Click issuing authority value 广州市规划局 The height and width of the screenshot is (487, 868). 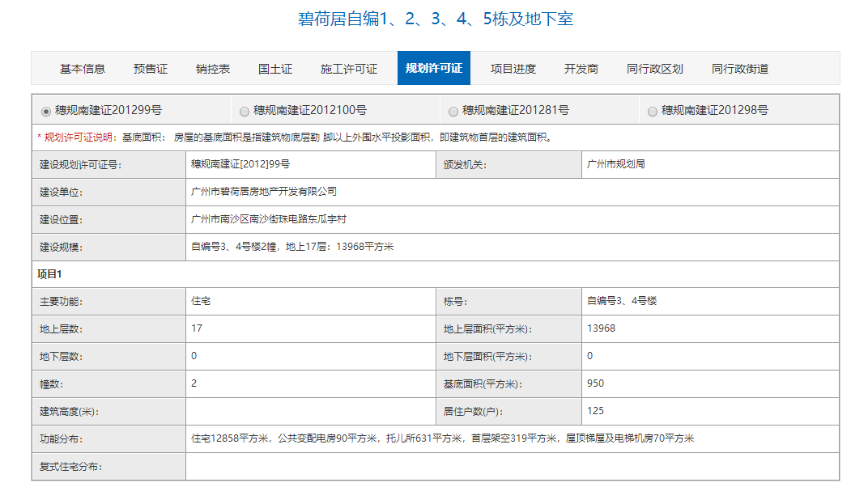[616, 164]
